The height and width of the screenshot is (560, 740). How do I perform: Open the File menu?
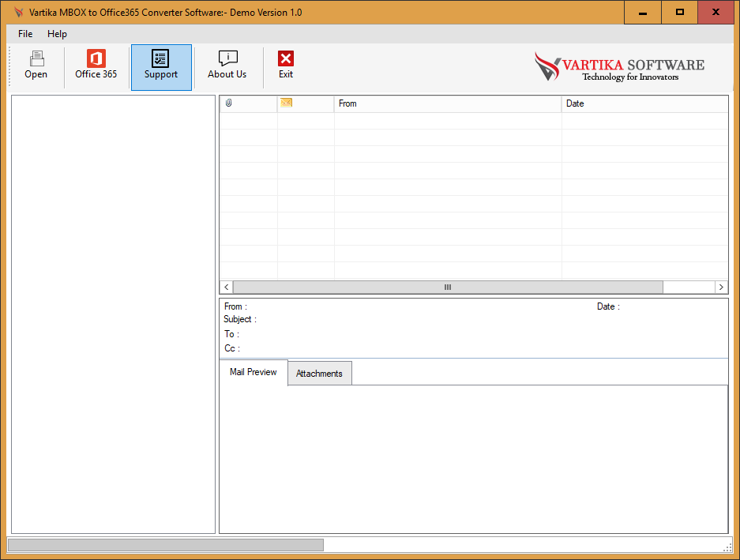25,34
